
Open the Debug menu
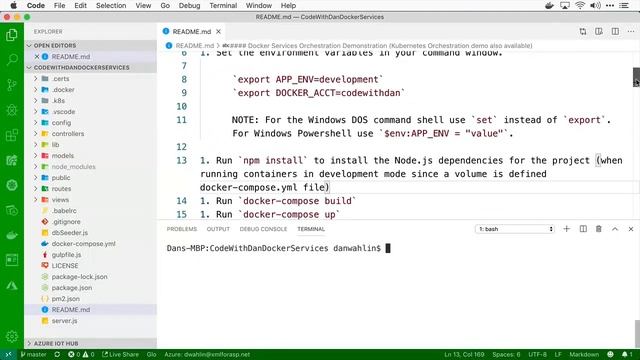point(189,5)
